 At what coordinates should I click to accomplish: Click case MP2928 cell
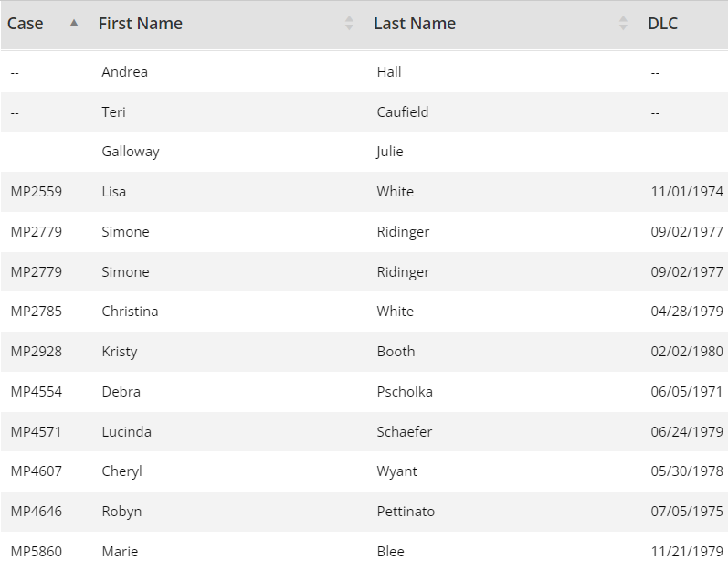[x=36, y=352]
